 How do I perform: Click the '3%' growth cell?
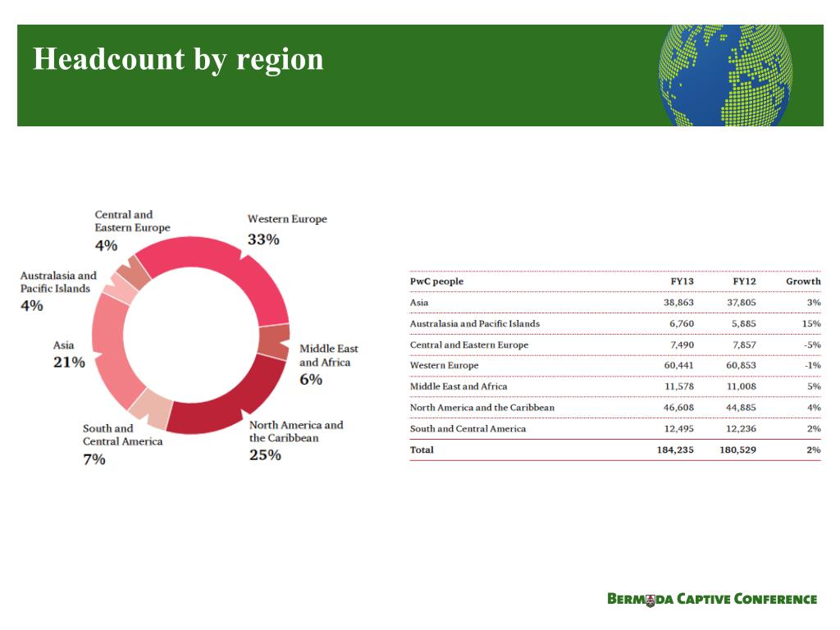(815, 303)
